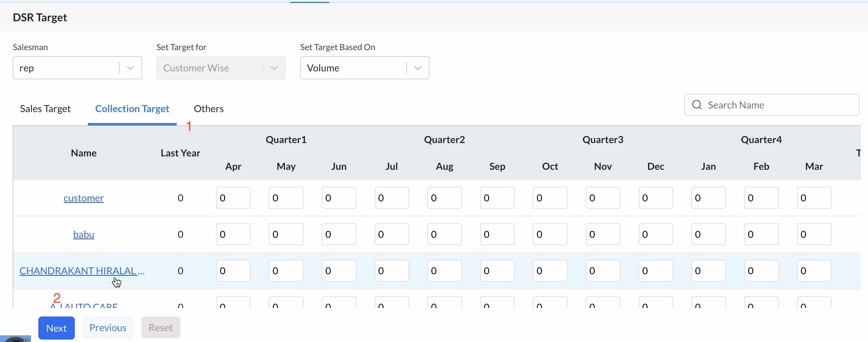This screenshot has width=868, height=342.
Task: Focus the Search Name field
Action: 778,105
